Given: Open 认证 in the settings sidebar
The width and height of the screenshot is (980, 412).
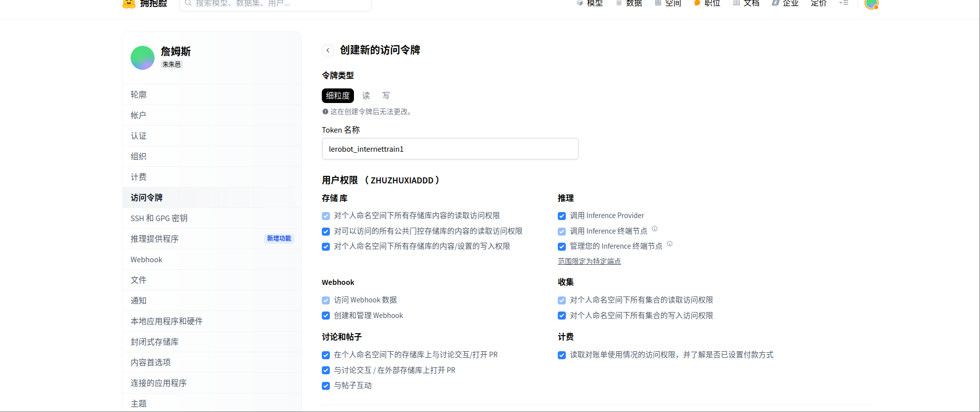Looking at the screenshot, I should coord(212,136).
